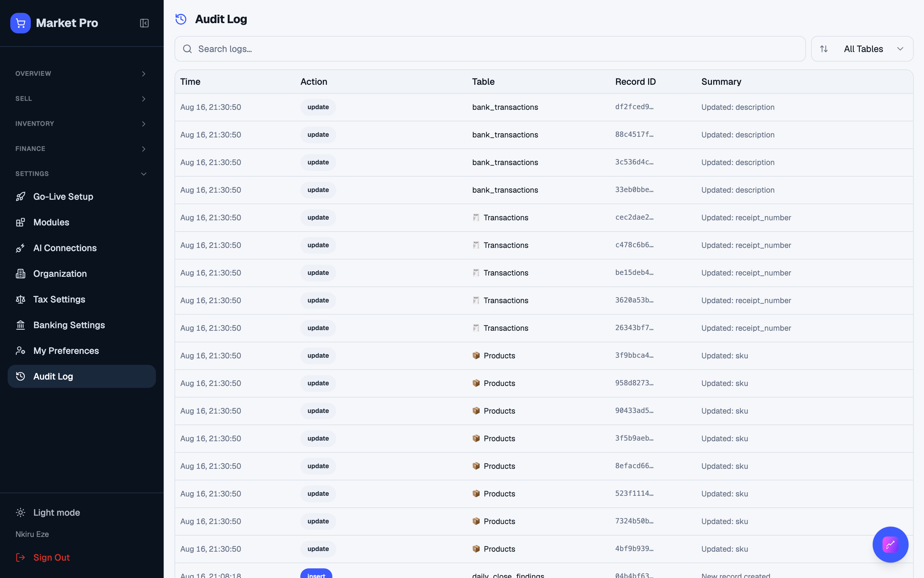This screenshot has height=578, width=924.
Task: Click the package icon in 8efacd66 row
Action: click(x=476, y=466)
